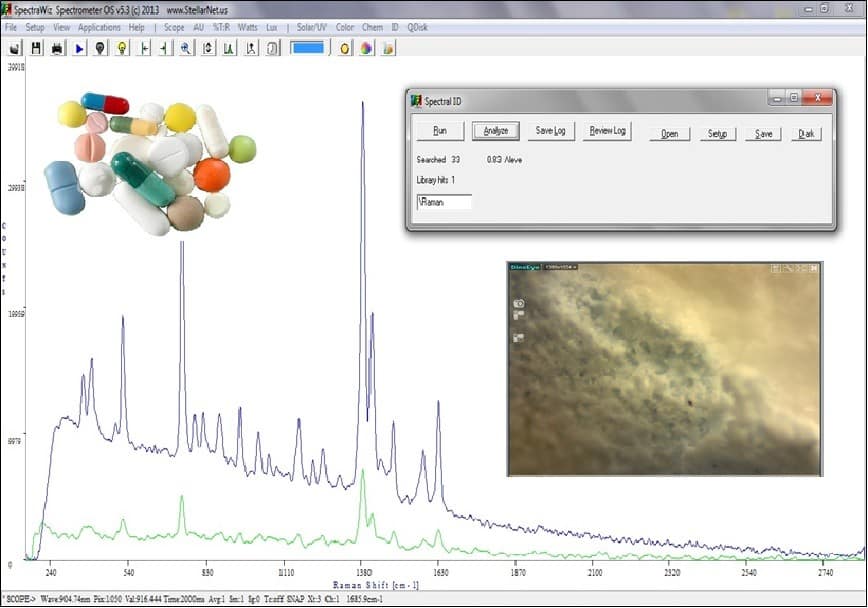The width and height of the screenshot is (868, 608).
Task: Click the camera snapshot icon in DinoEye window
Action: click(518, 304)
